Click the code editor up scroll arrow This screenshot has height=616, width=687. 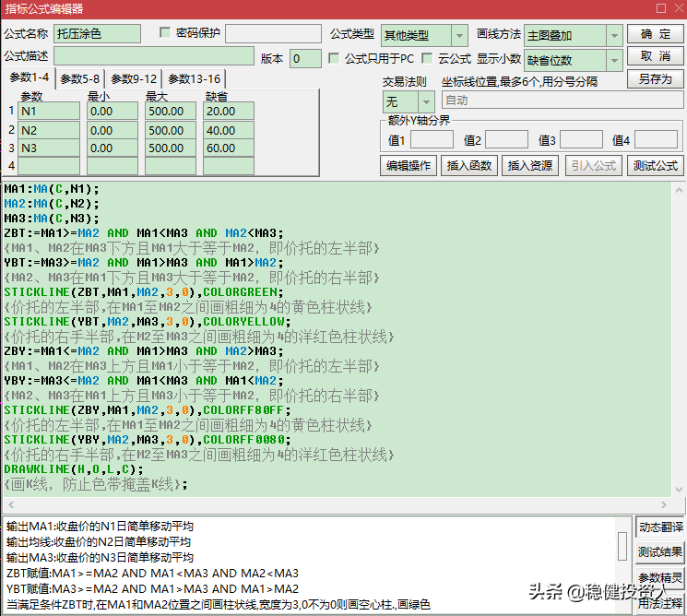point(679,190)
